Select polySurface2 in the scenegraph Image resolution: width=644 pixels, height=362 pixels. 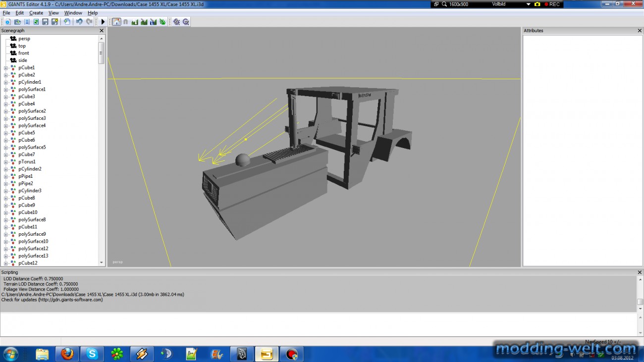pyautogui.click(x=32, y=111)
